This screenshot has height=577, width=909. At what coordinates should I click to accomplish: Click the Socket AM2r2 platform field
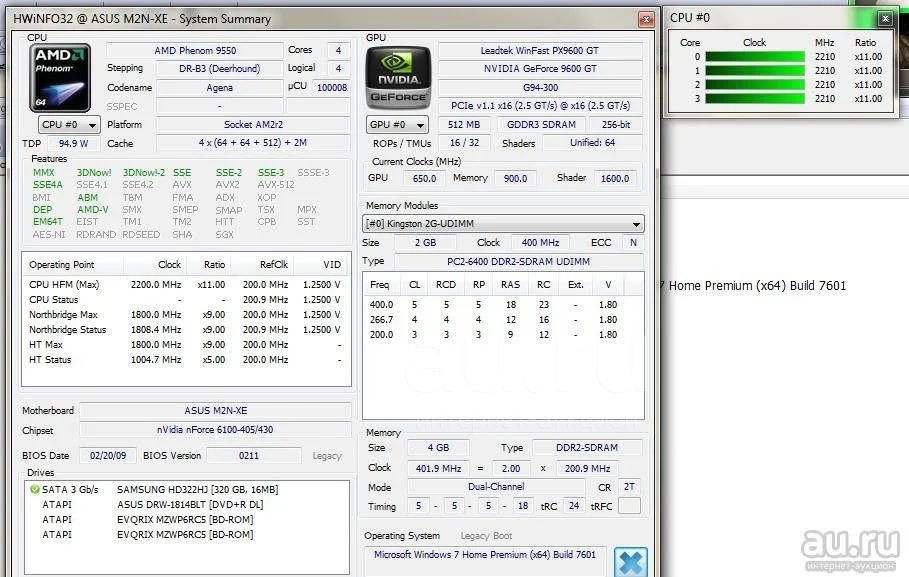coord(253,125)
